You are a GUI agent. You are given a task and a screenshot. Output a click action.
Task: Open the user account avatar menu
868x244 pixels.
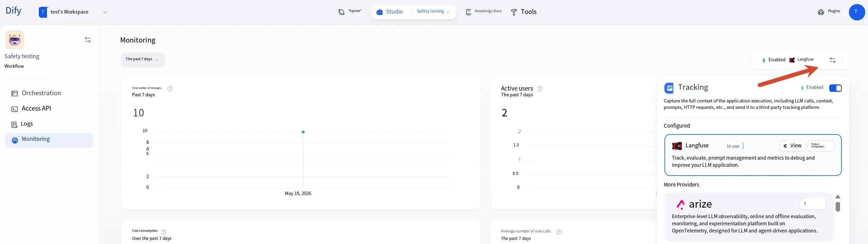(x=856, y=12)
